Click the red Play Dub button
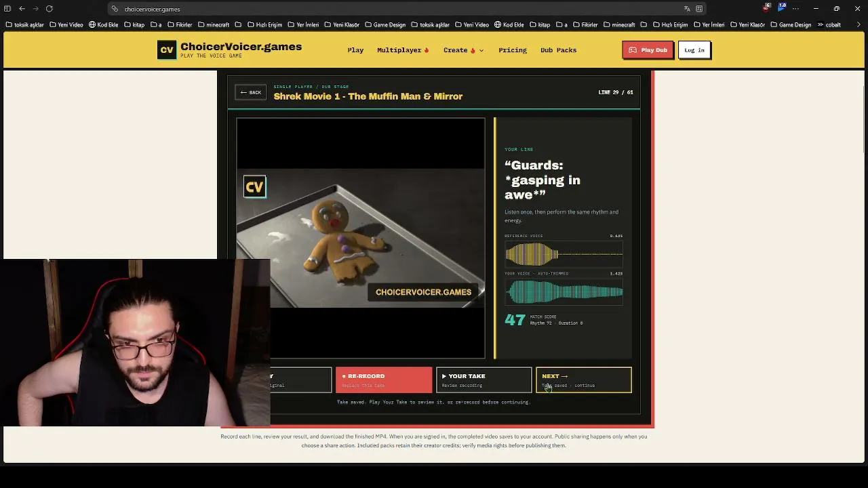Viewport: 868px width, 488px height. tap(648, 50)
